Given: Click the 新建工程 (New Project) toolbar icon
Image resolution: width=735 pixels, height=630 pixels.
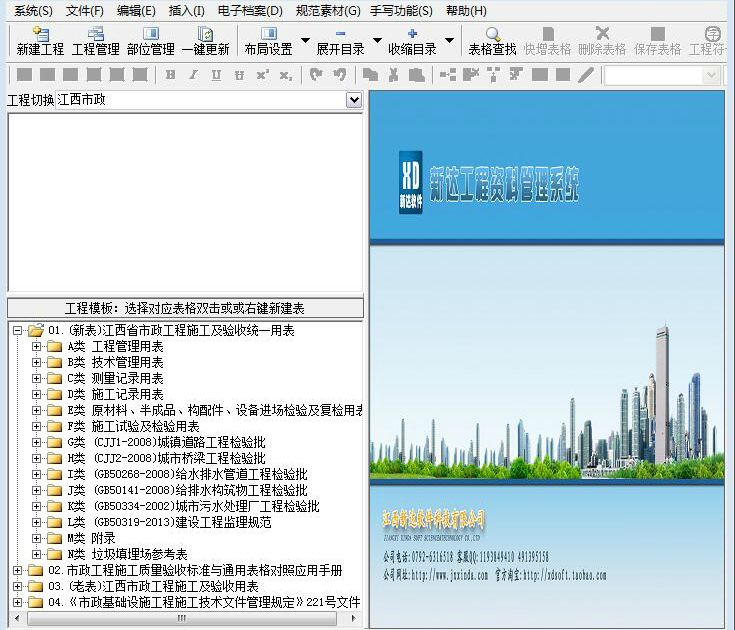Looking at the screenshot, I should (x=40, y=40).
